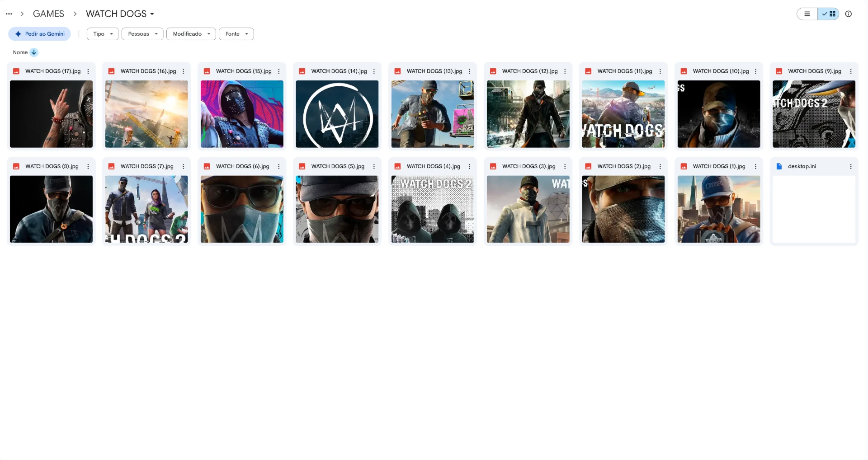868x460 pixels.
Task: Open more actions for WATCH DOGS (9).jpg
Action: pos(851,71)
